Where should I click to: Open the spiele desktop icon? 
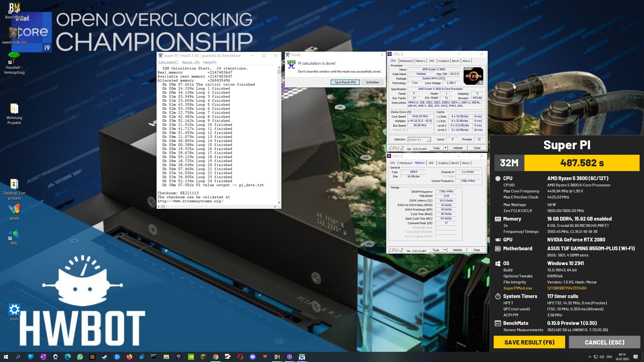pyautogui.click(x=14, y=212)
